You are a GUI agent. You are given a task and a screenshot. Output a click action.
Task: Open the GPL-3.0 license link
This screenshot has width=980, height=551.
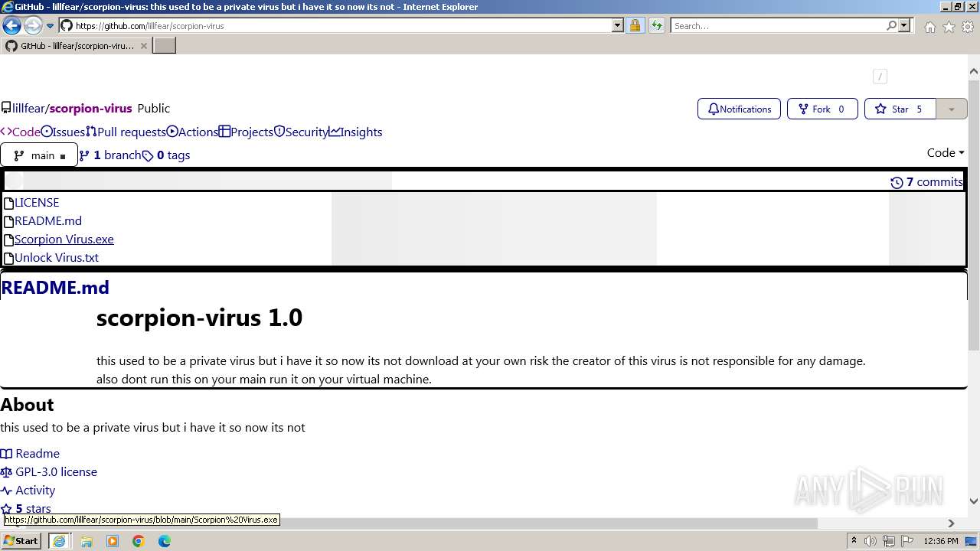coord(49,471)
